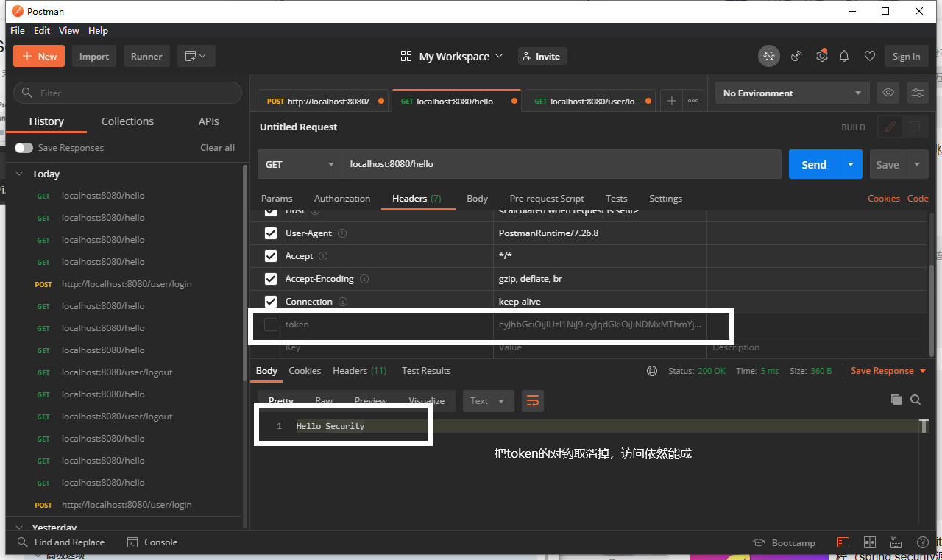Open the notifications bell
Screen dimensions: 942x560
pos(845,56)
